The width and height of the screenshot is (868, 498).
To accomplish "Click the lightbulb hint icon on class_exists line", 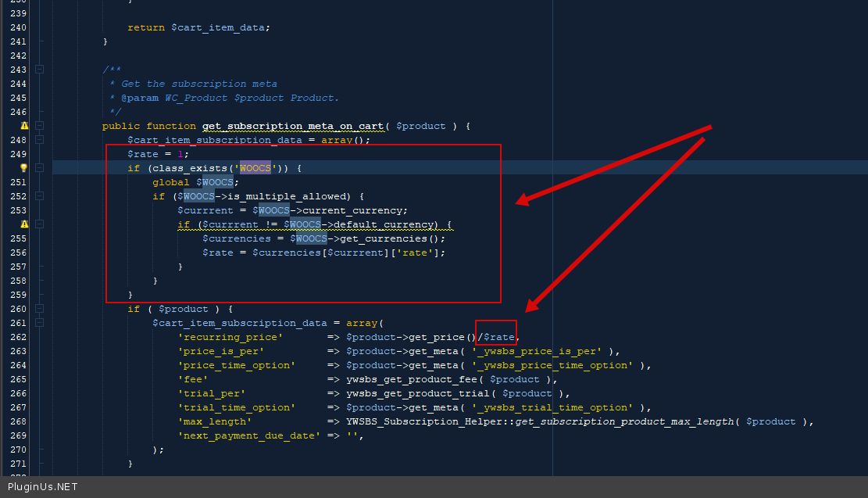I will point(24,168).
